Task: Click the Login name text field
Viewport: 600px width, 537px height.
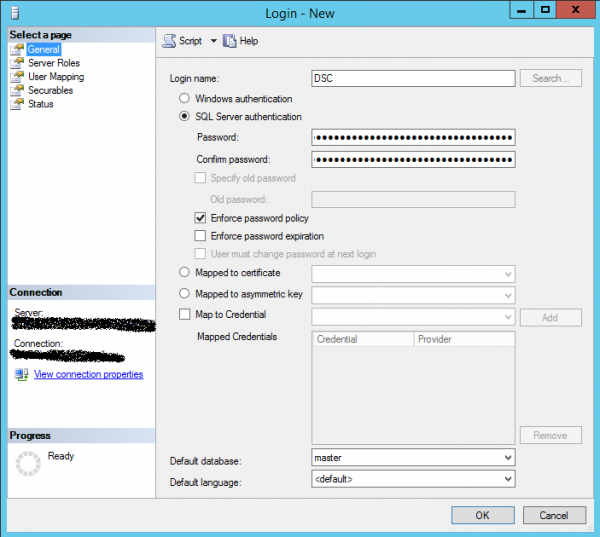Action: click(413, 78)
